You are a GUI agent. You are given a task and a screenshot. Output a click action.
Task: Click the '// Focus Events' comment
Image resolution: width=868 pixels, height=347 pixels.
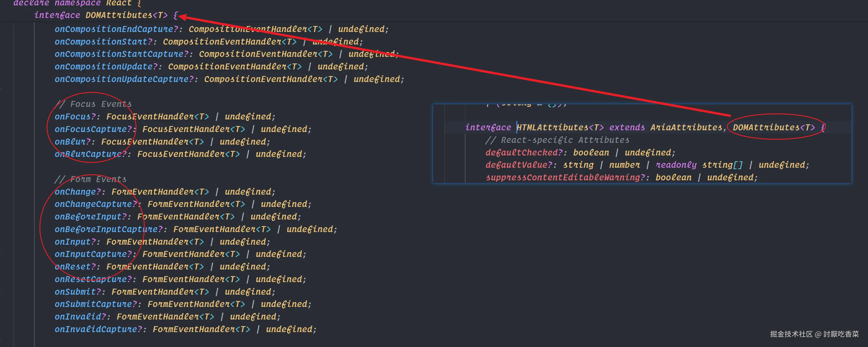tap(93, 104)
